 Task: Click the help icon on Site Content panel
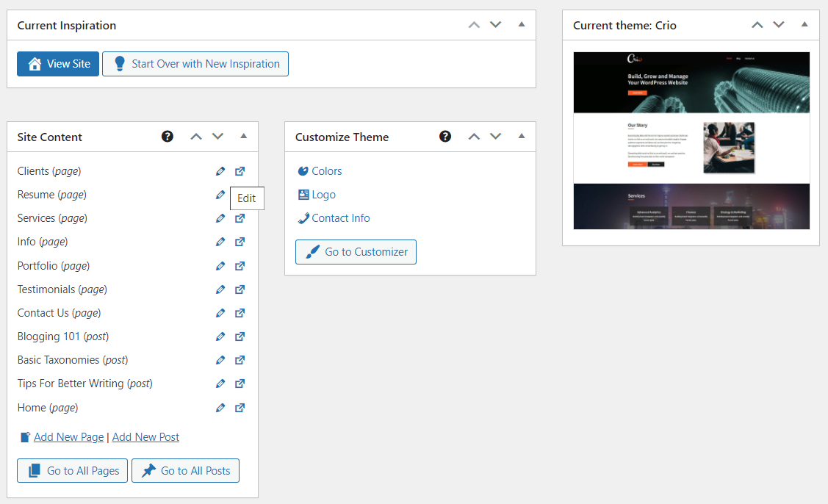(168, 136)
